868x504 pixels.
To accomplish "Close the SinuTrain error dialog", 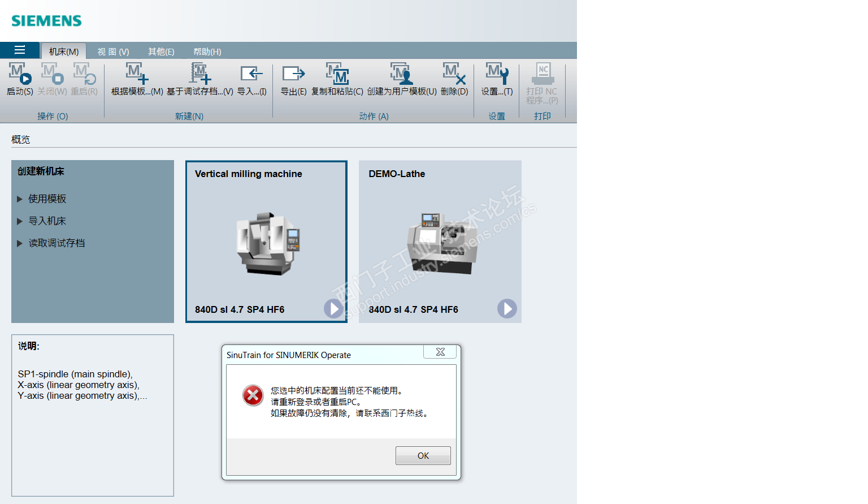I will click(x=440, y=352).
